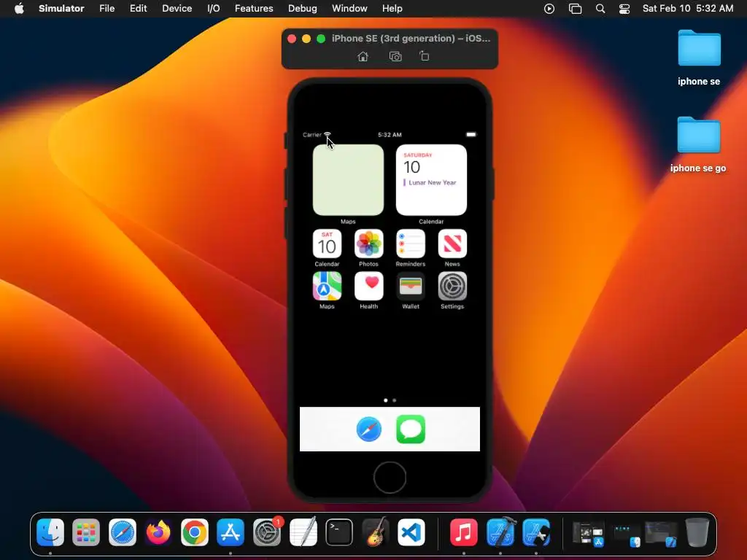Open App Store from the Dock
The width and height of the screenshot is (747, 560).
231,532
